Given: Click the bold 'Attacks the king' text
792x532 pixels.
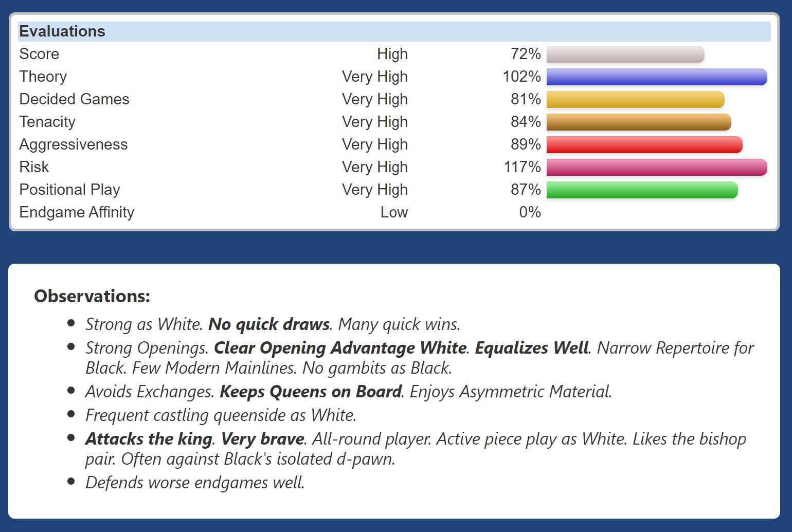Looking at the screenshot, I should [149, 439].
